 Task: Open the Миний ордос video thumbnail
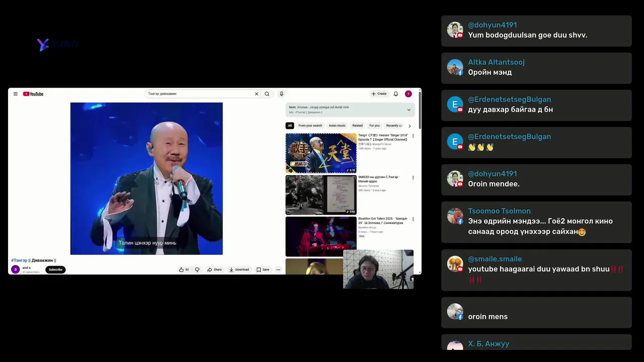click(321, 195)
